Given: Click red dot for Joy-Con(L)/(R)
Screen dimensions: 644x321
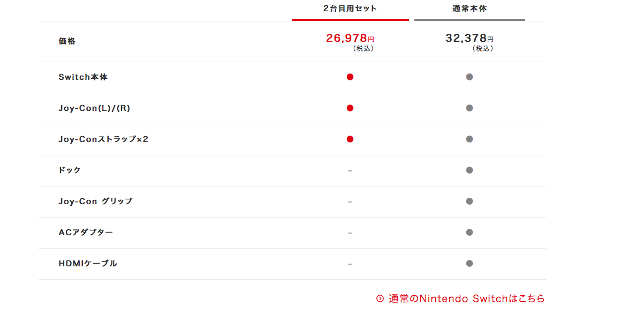Looking at the screenshot, I should pos(350,108).
